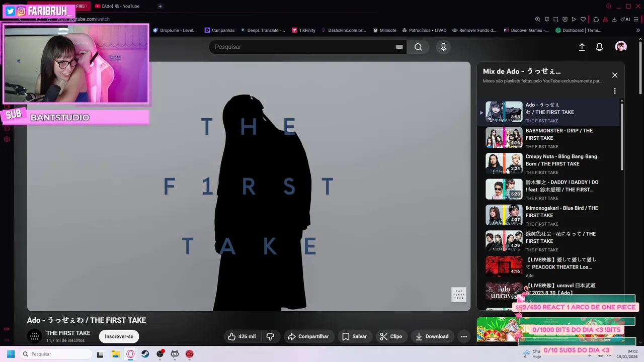Open the Dashskins.com.br bookmark

343,30
